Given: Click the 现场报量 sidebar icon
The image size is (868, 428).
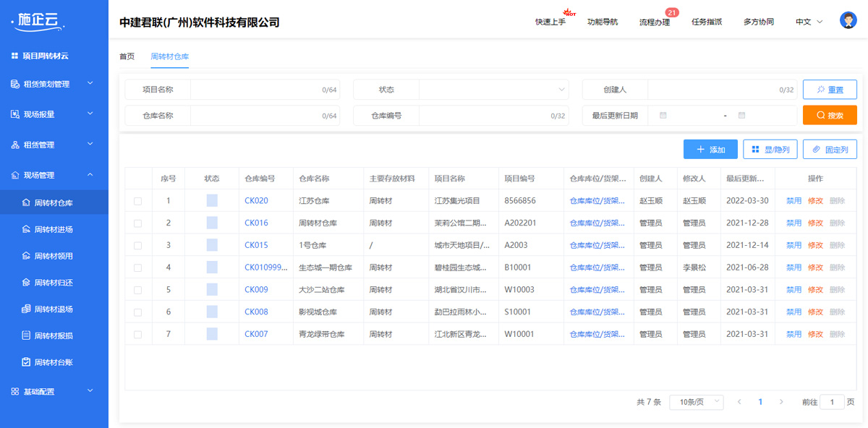Looking at the screenshot, I should (15, 114).
